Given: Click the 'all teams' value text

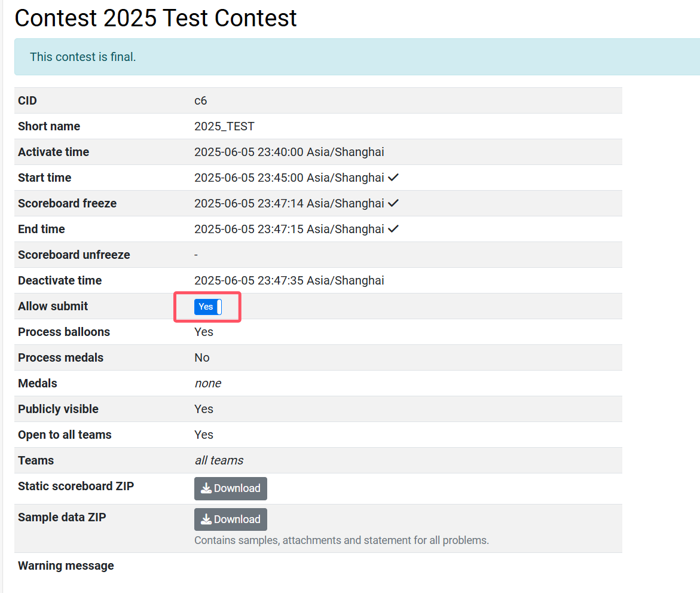Looking at the screenshot, I should click(x=219, y=460).
